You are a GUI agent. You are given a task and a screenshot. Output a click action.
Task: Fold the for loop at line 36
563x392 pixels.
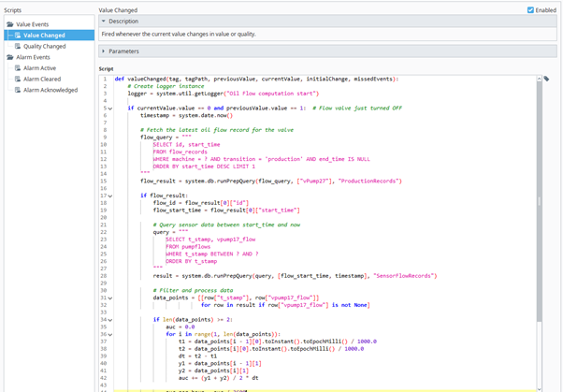click(110, 335)
